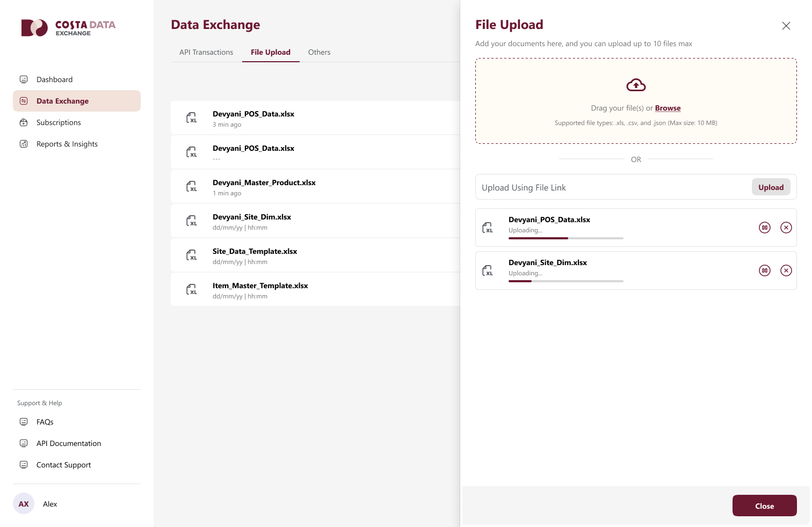This screenshot has height=527, width=812.
Task: Click the cloud upload icon in drop zone
Action: click(636, 85)
